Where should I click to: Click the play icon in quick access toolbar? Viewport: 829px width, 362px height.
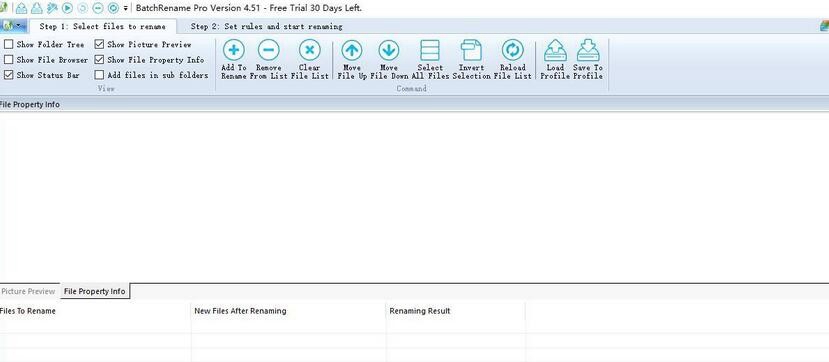point(67,8)
